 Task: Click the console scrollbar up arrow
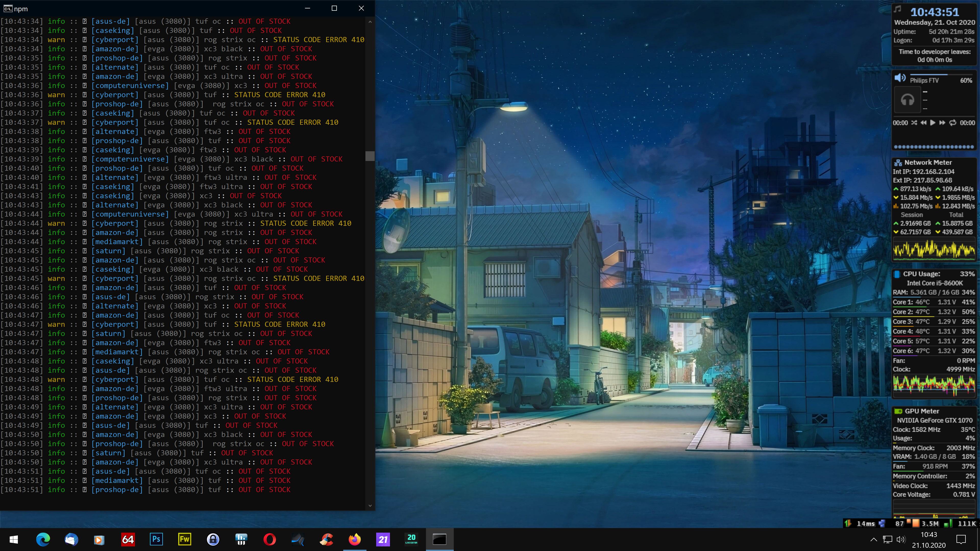click(370, 22)
